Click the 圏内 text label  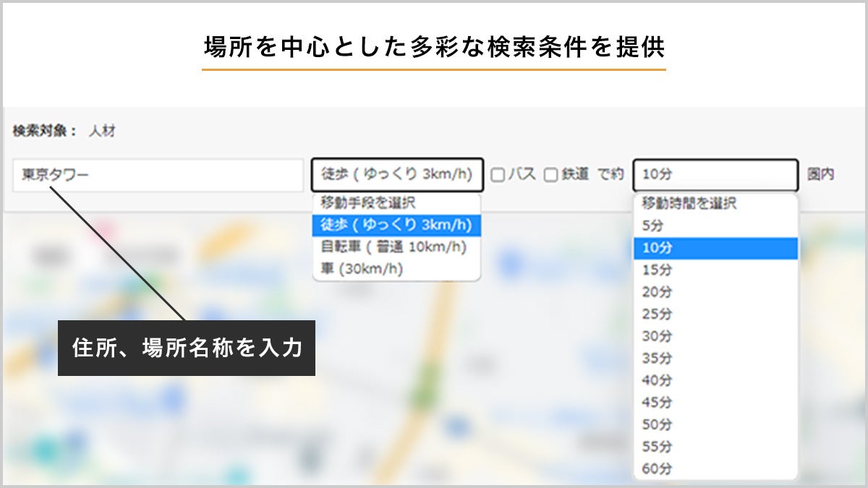(x=821, y=175)
